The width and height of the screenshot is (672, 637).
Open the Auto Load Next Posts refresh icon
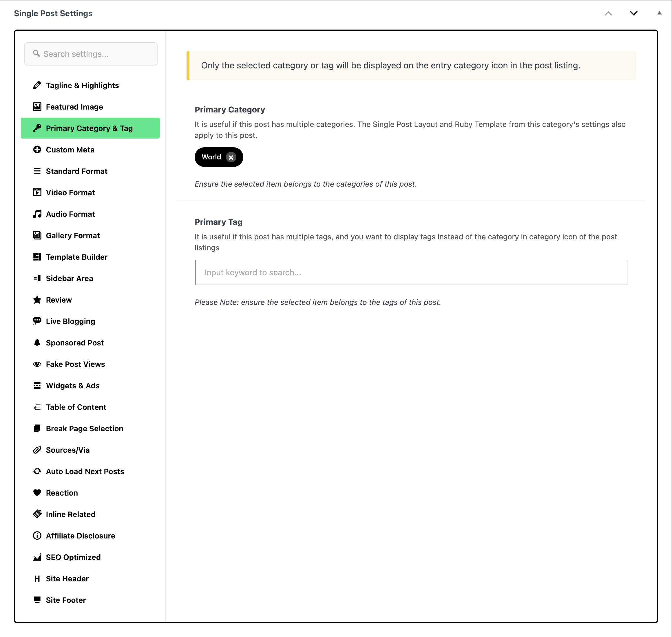[x=37, y=471]
